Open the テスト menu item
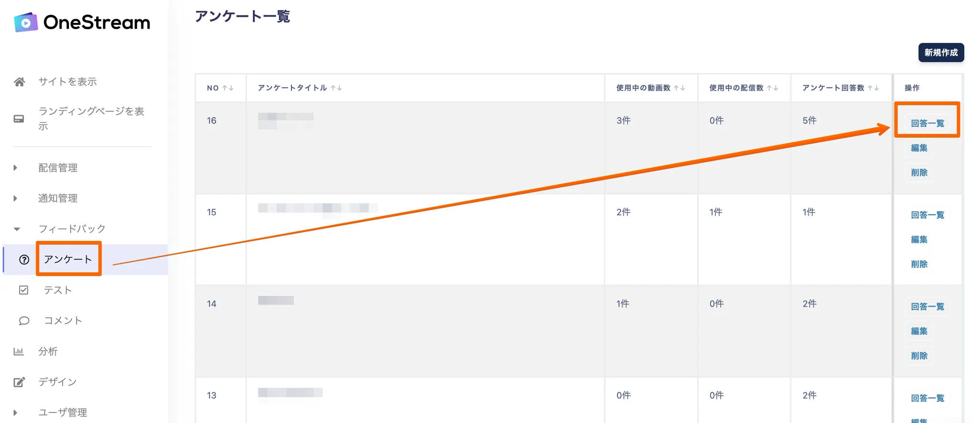Screen dimensions: 980x423 tap(58, 290)
